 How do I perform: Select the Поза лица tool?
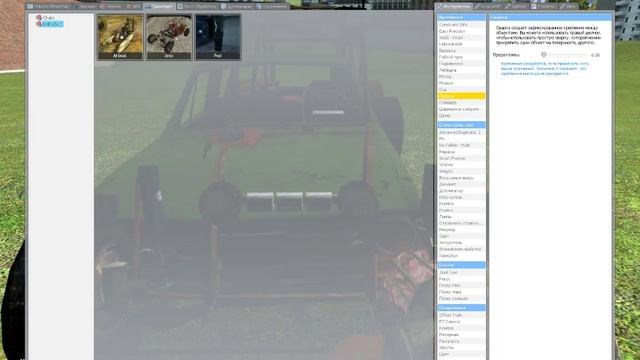coord(461,292)
